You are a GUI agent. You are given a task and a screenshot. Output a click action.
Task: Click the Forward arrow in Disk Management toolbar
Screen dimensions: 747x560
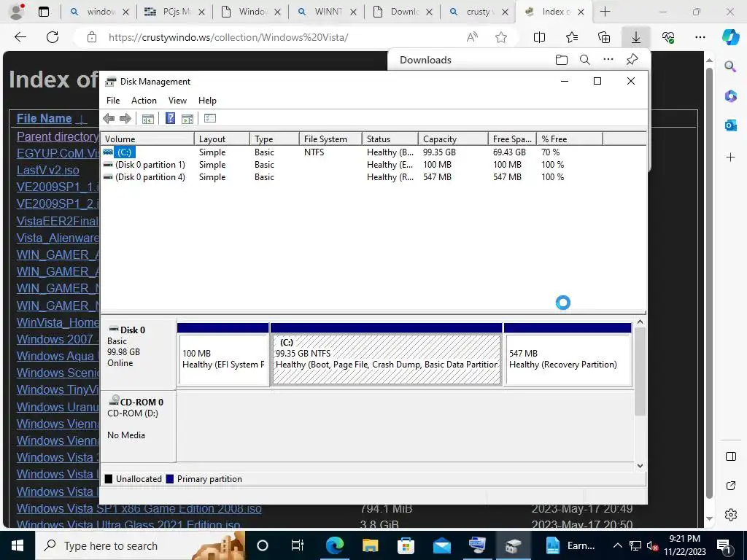pos(125,119)
